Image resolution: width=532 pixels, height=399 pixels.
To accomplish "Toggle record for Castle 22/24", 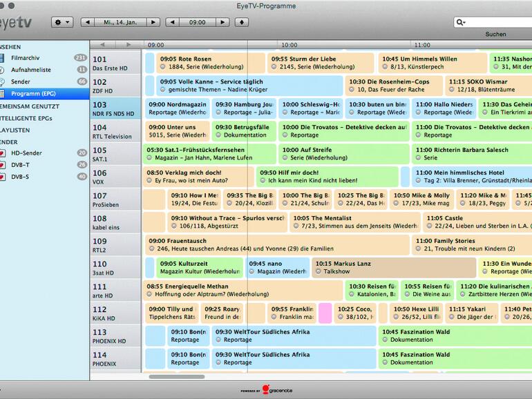I will tap(429, 226).
